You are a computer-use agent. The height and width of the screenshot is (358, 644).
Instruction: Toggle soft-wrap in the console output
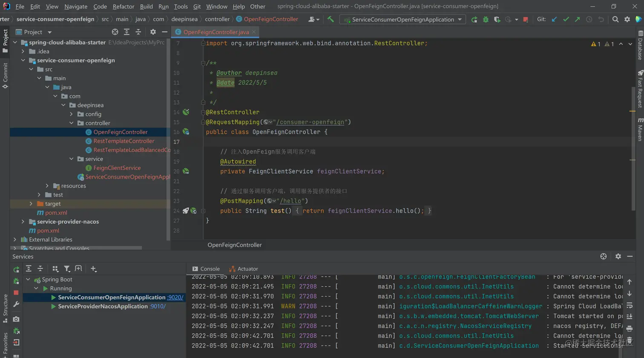point(630,305)
